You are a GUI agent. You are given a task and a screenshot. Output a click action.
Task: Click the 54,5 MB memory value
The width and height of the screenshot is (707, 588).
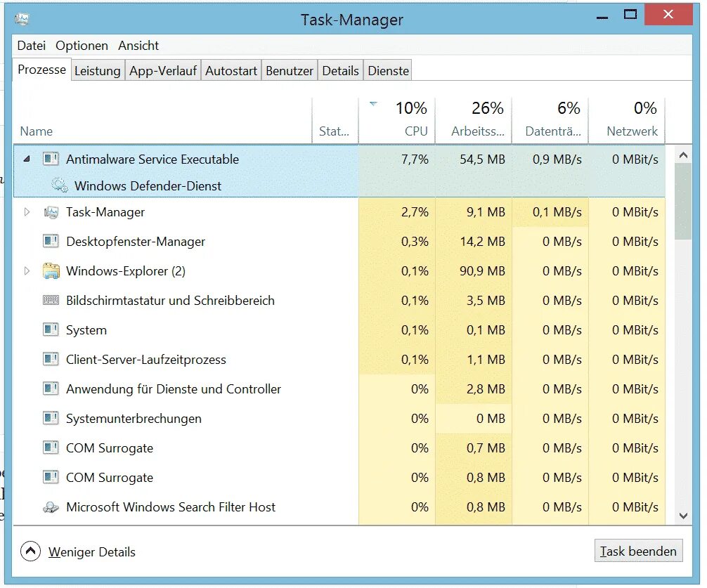pyautogui.click(x=482, y=159)
